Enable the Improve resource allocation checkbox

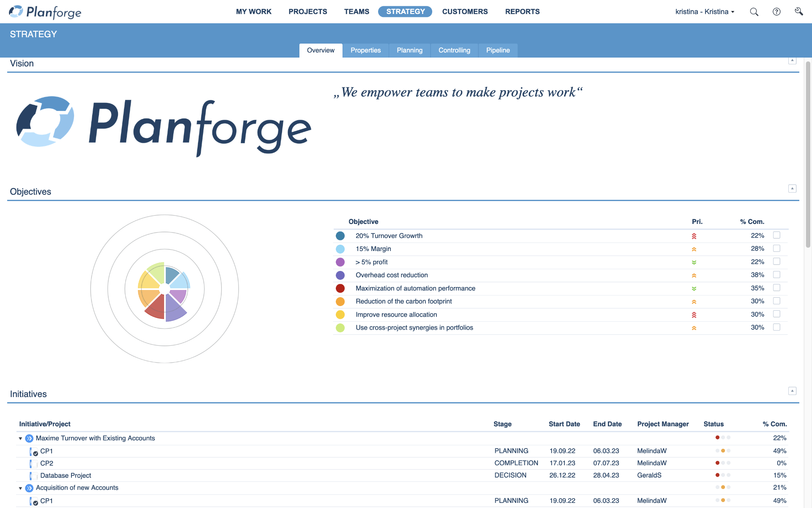pos(776,314)
